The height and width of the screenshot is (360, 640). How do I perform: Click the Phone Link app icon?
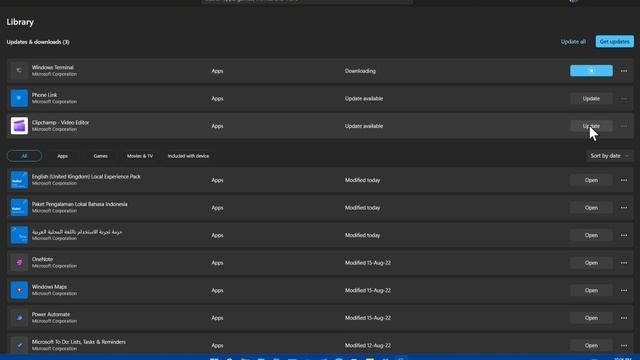click(x=19, y=98)
